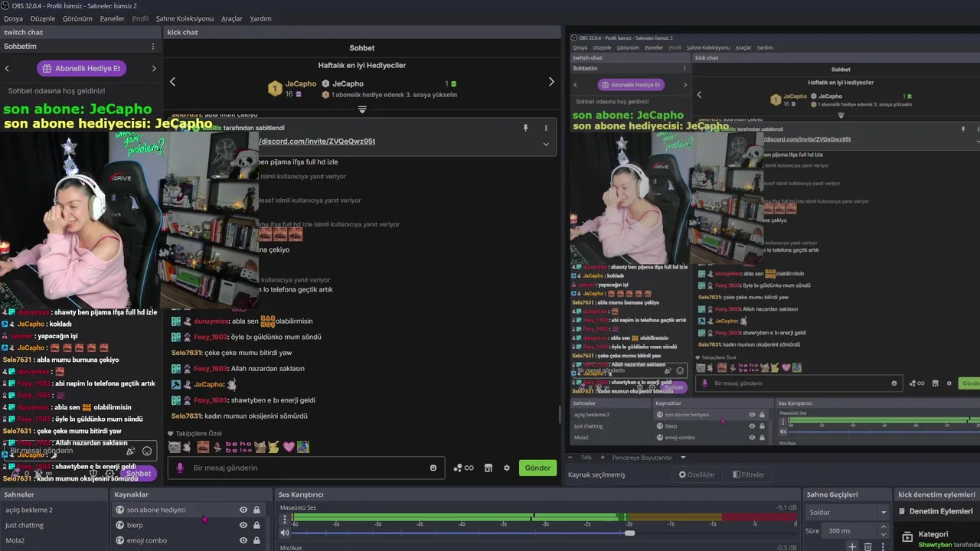Select the blue bird emote
The image size is (980, 551).
coord(303,447)
